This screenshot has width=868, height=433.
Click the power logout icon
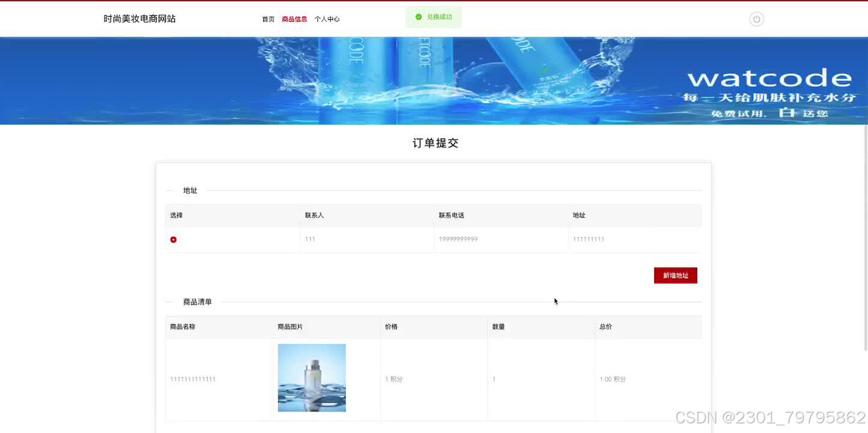(x=756, y=19)
